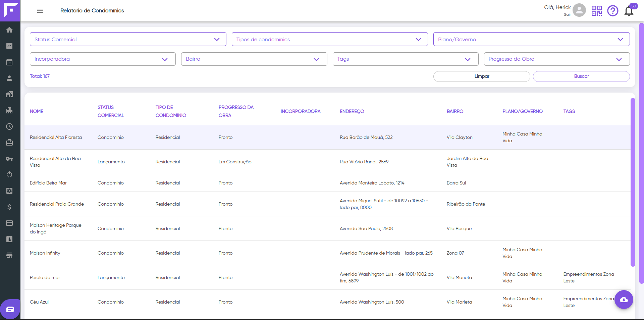This screenshot has width=644, height=320.
Task: Open the dollar finance sidebar icon
Action: (x=9, y=207)
